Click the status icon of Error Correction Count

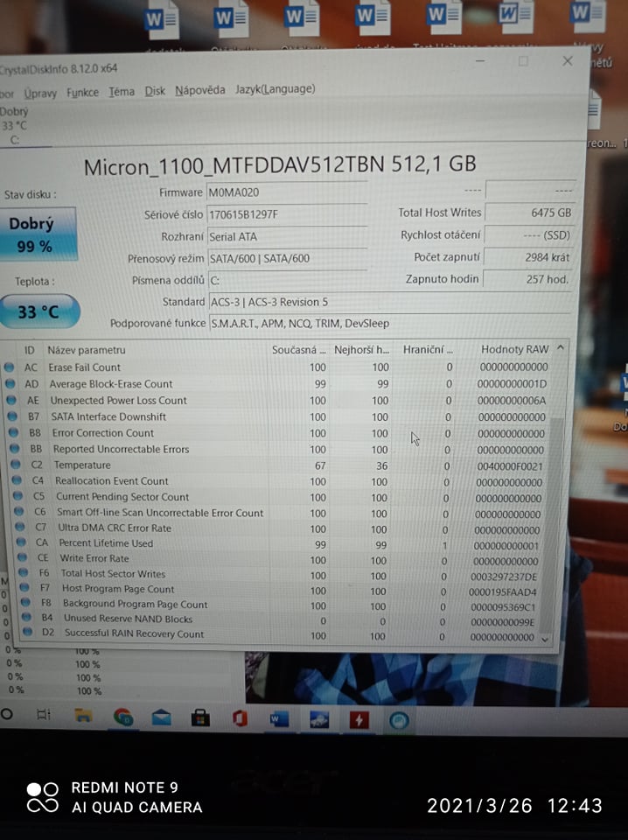(13, 432)
